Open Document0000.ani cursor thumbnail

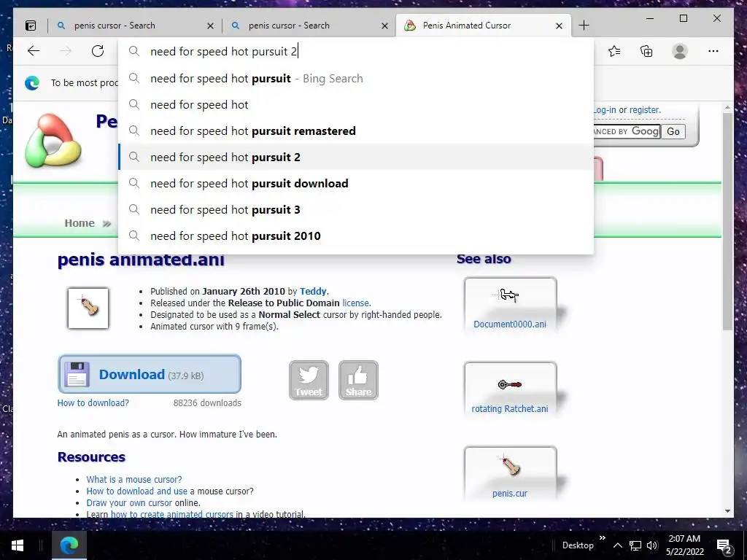click(510, 296)
